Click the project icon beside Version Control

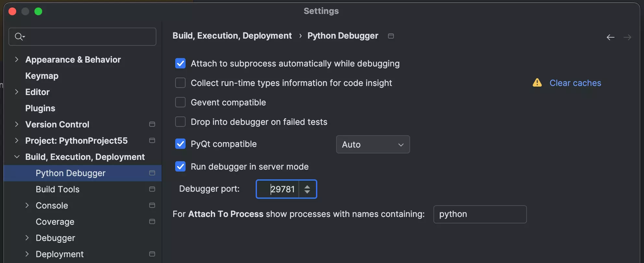[152, 124]
